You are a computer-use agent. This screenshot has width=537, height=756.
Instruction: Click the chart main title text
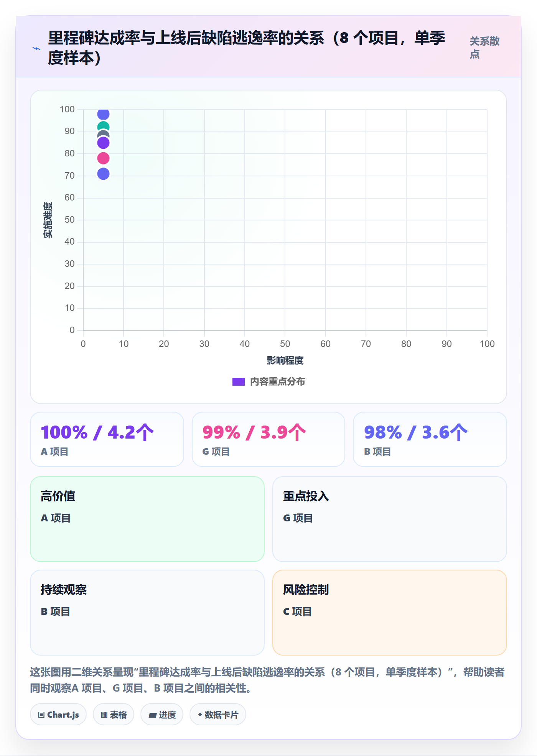point(247,48)
